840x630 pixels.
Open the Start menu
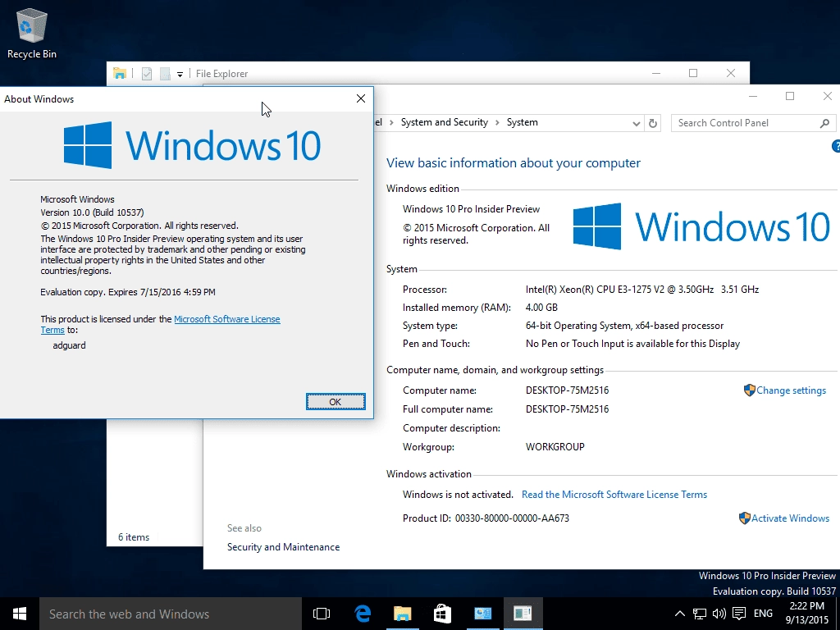click(x=20, y=614)
